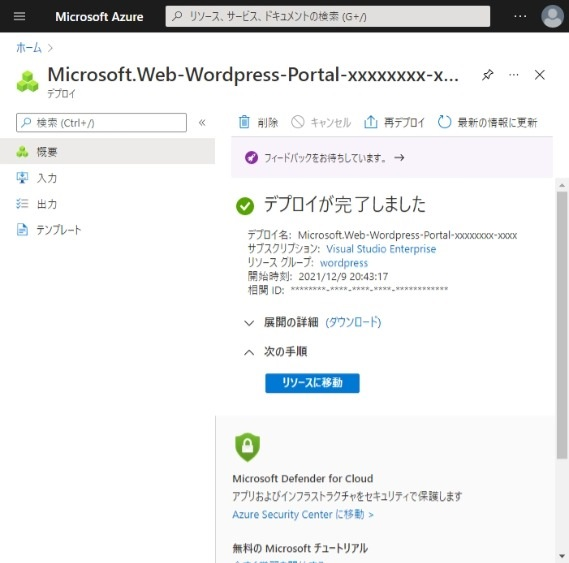Click the (ダウンロード) link
This screenshot has height=563, width=569.
[x=353, y=322]
